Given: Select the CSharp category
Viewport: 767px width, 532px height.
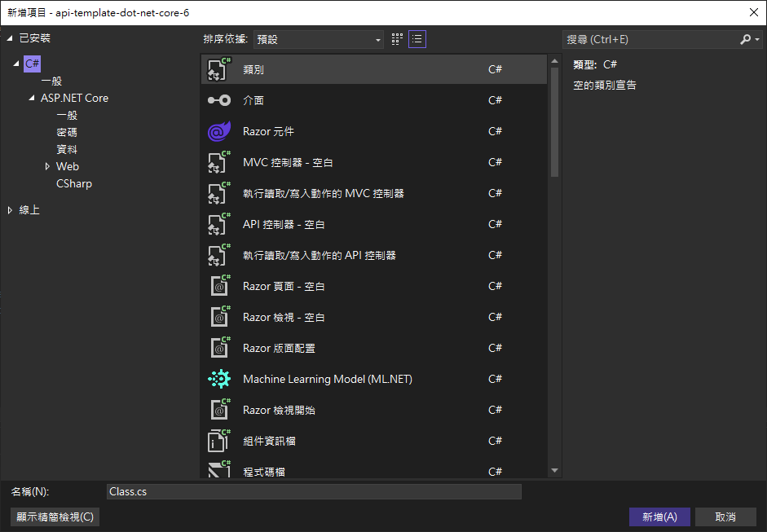Looking at the screenshot, I should tap(74, 183).
